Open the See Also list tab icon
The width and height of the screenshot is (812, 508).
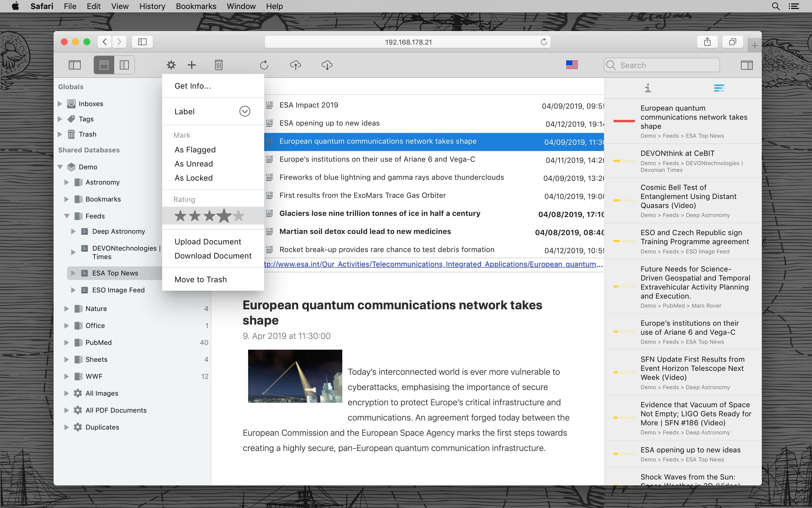pos(719,88)
